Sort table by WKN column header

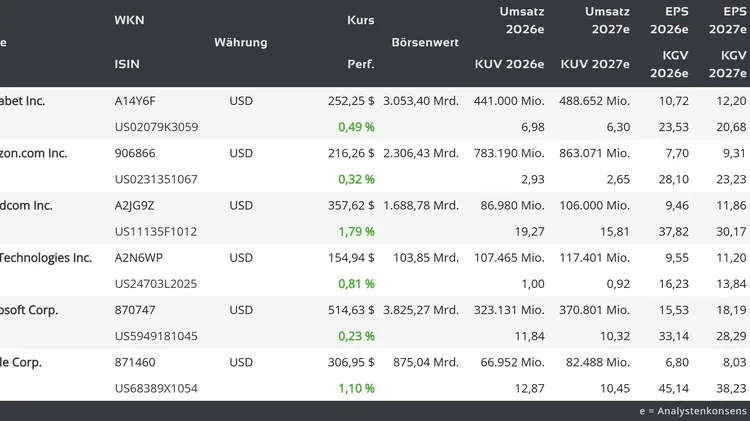(x=129, y=20)
